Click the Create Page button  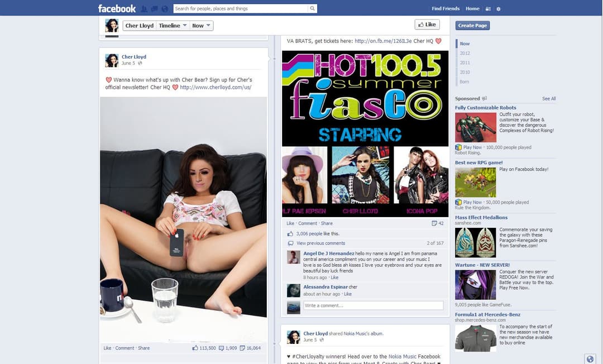coord(473,26)
